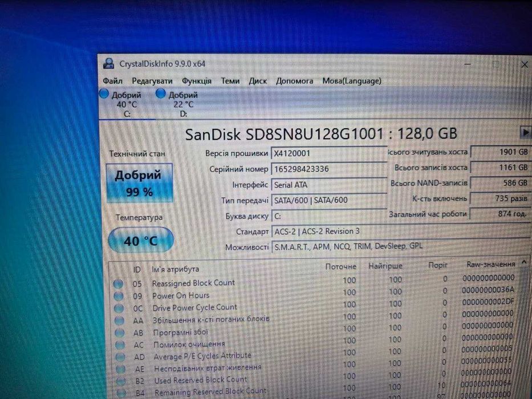Screen dimensions: 532x399
Task: Select the Drive Power Cycle Count attribute
Action: click(195, 308)
